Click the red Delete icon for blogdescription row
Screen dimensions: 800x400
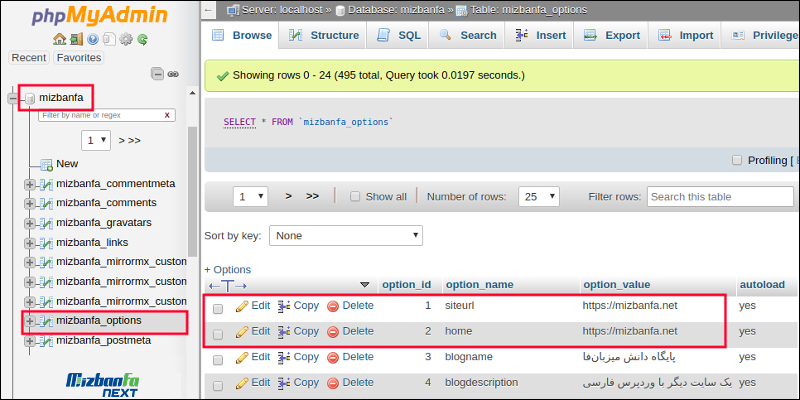pyautogui.click(x=333, y=383)
